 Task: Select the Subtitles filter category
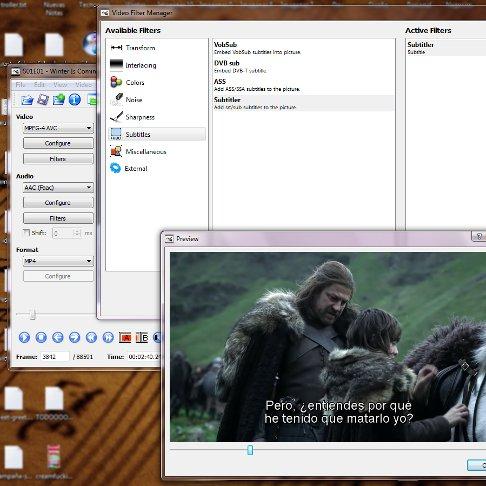click(x=157, y=134)
